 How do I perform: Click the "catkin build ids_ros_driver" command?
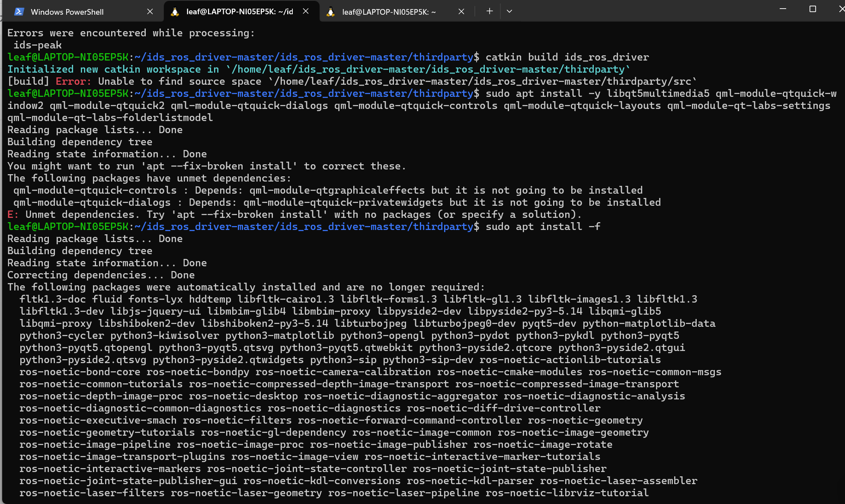[x=567, y=57]
